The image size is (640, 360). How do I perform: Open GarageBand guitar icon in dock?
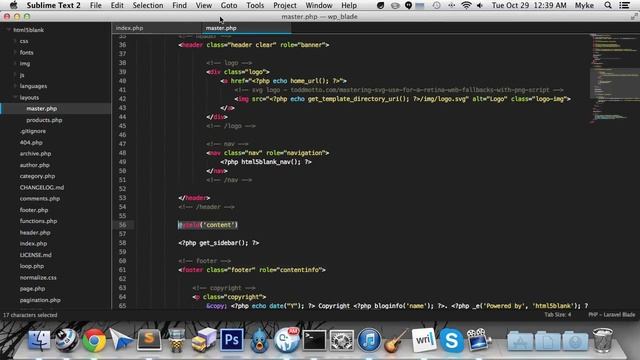[x=396, y=340]
